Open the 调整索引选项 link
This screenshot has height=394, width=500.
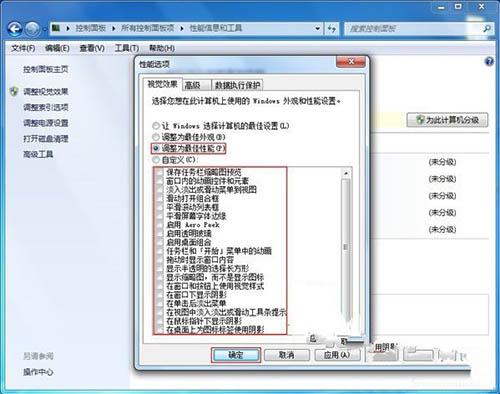(46, 107)
